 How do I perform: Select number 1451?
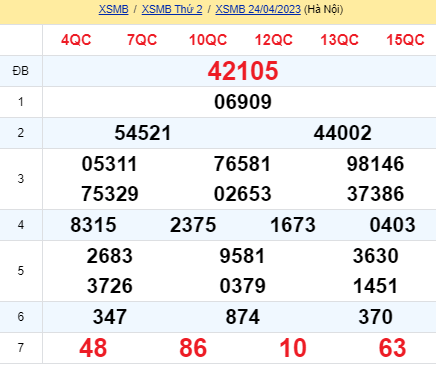tap(375, 286)
